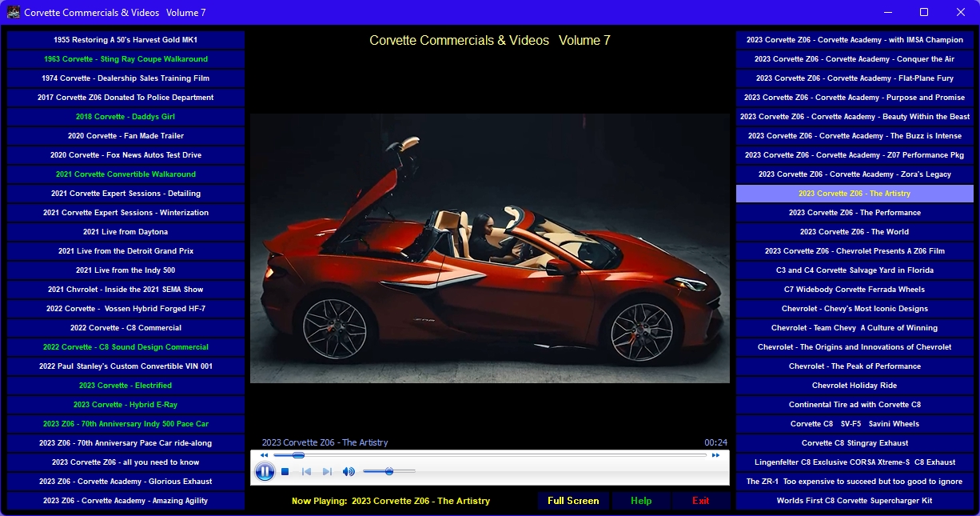Select Corvette Academy - Beauty Within the Beast
Image resolution: width=980 pixels, height=516 pixels.
click(855, 117)
